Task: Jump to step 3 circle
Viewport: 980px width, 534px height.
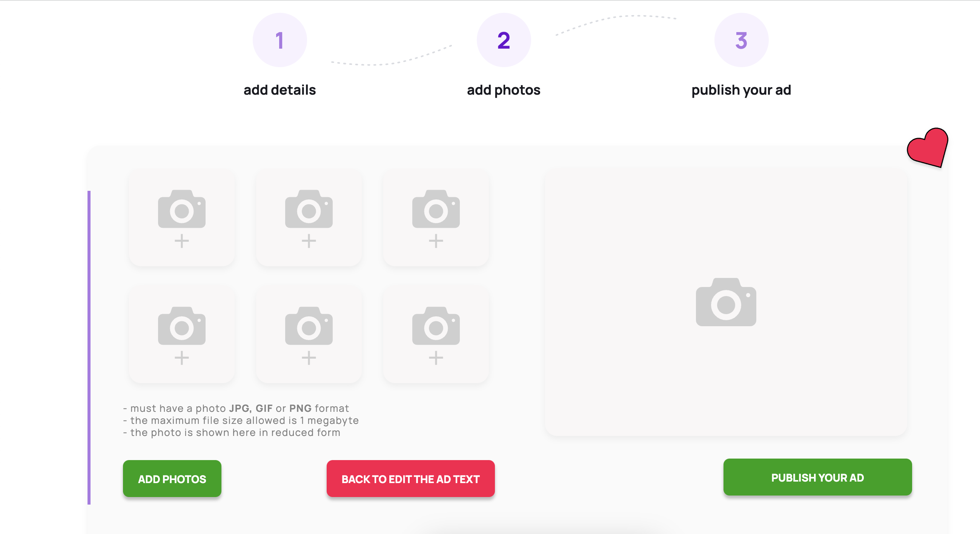Action: point(741,40)
